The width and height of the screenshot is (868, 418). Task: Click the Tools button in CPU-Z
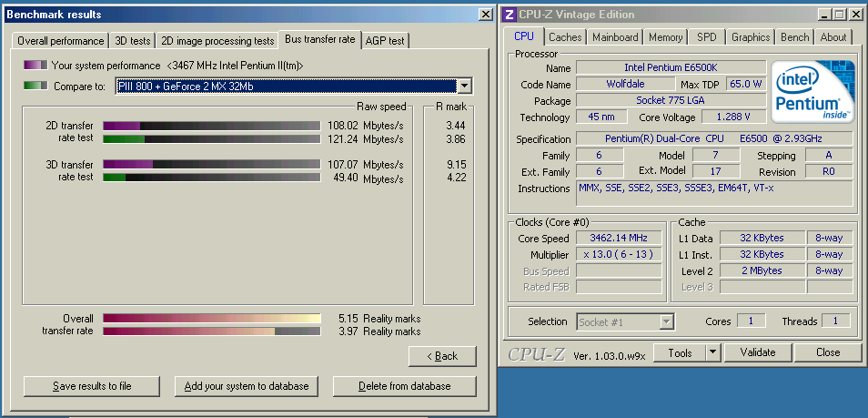pos(680,352)
